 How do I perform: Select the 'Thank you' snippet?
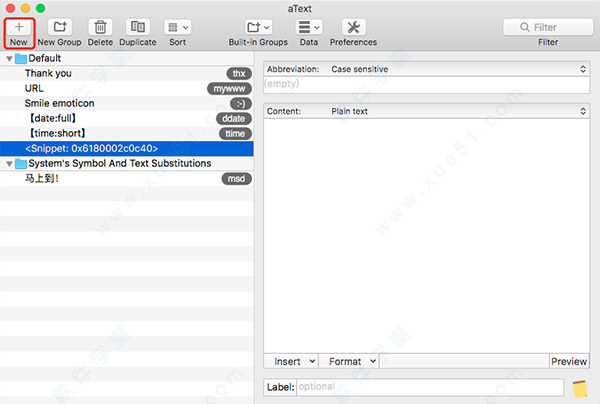coord(127,73)
